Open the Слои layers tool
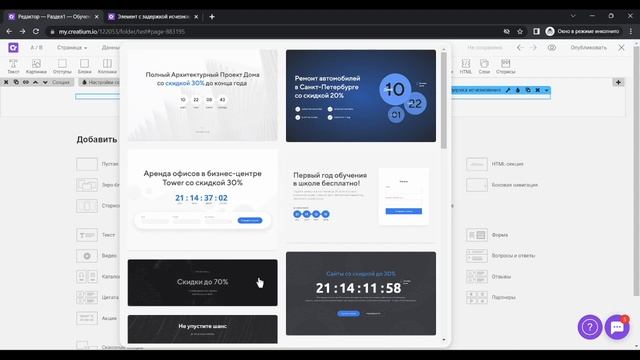The image size is (640, 360). point(484,66)
